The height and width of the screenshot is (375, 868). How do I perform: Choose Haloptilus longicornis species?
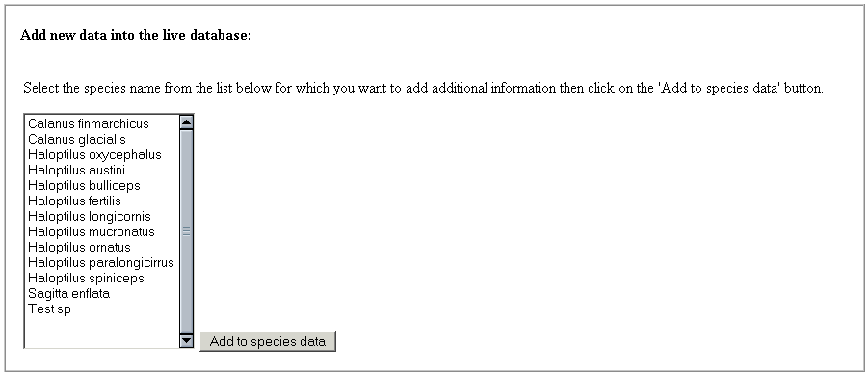(x=102, y=216)
